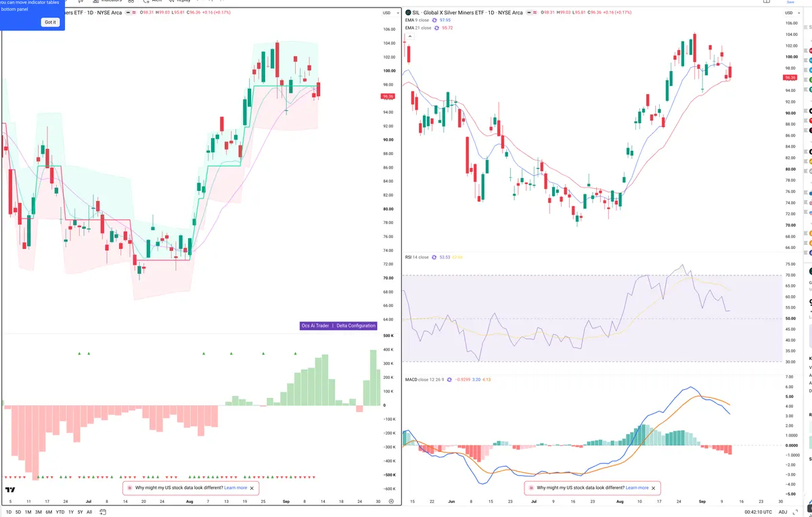The height and width of the screenshot is (517, 812).
Task: Click the 96.36 price label on left chart
Action: 388,97
